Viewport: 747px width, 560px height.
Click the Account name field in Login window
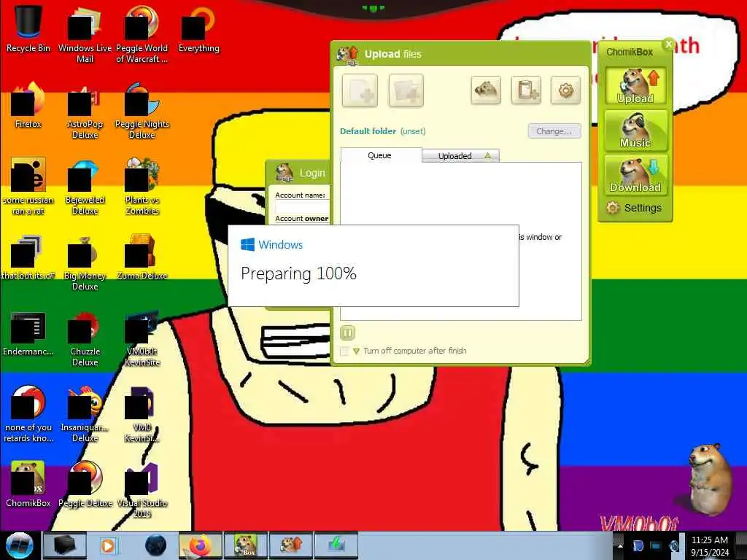(302, 206)
